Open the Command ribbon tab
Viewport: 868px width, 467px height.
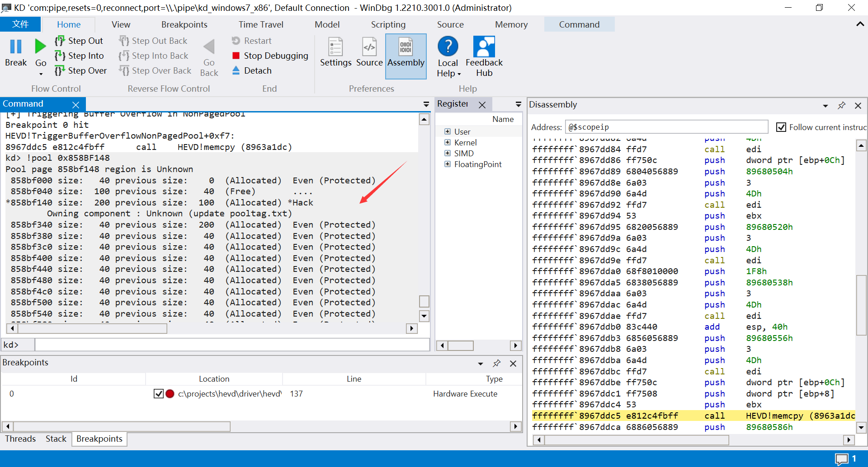point(579,24)
